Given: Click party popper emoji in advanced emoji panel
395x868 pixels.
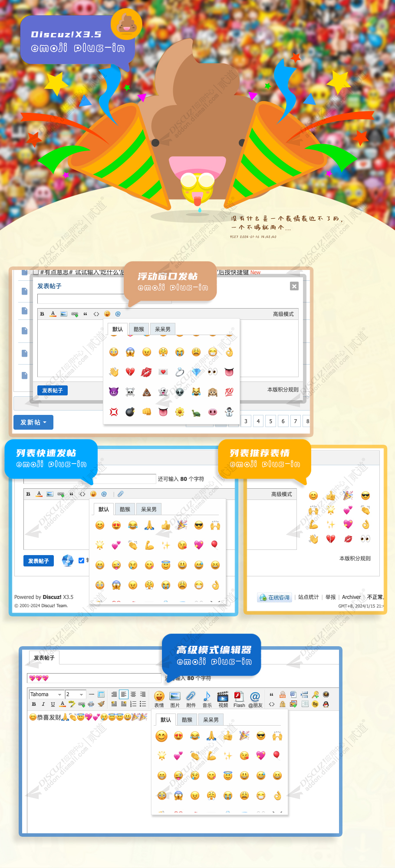Looking at the screenshot, I should [244, 736].
